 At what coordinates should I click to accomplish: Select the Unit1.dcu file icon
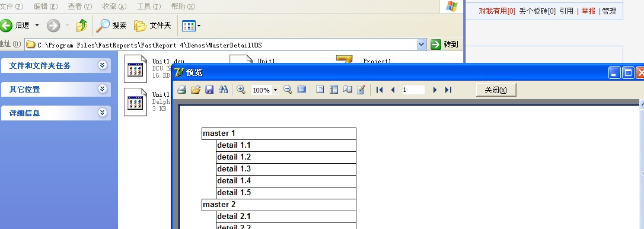[x=135, y=69]
